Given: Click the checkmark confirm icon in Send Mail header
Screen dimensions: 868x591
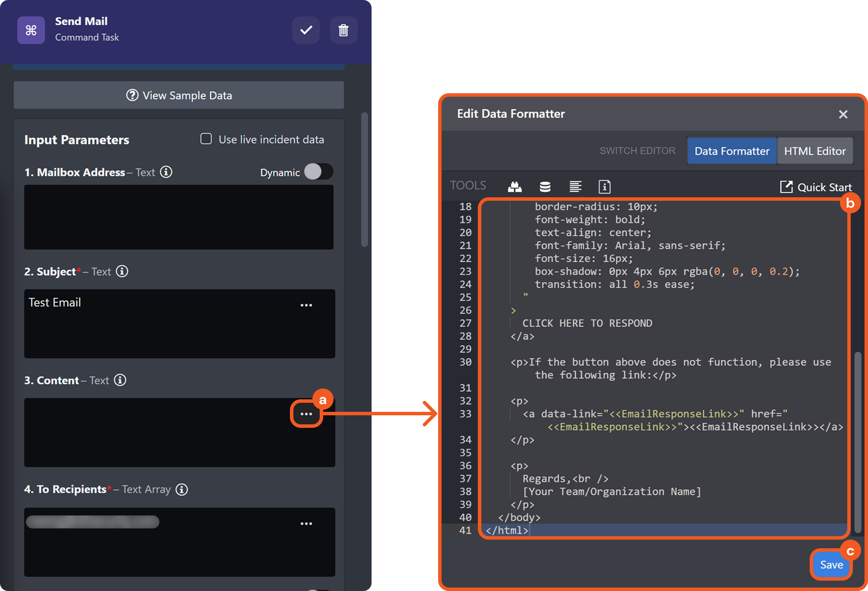Looking at the screenshot, I should (306, 30).
